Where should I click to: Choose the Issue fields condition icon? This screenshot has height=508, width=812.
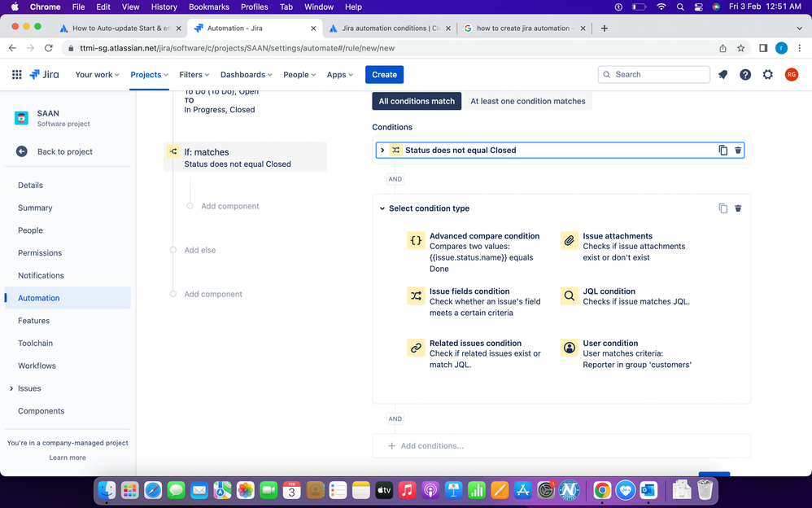416,296
